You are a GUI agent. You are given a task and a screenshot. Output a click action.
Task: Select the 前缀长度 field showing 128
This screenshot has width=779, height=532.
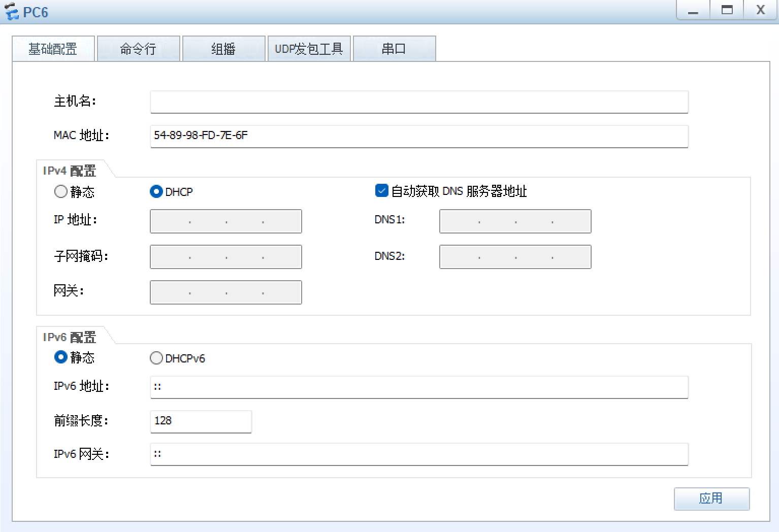point(201,421)
